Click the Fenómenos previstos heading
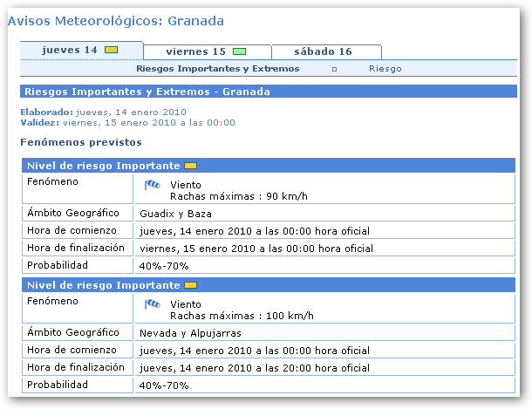Viewport: 532px width, 409px height. pyautogui.click(x=81, y=142)
